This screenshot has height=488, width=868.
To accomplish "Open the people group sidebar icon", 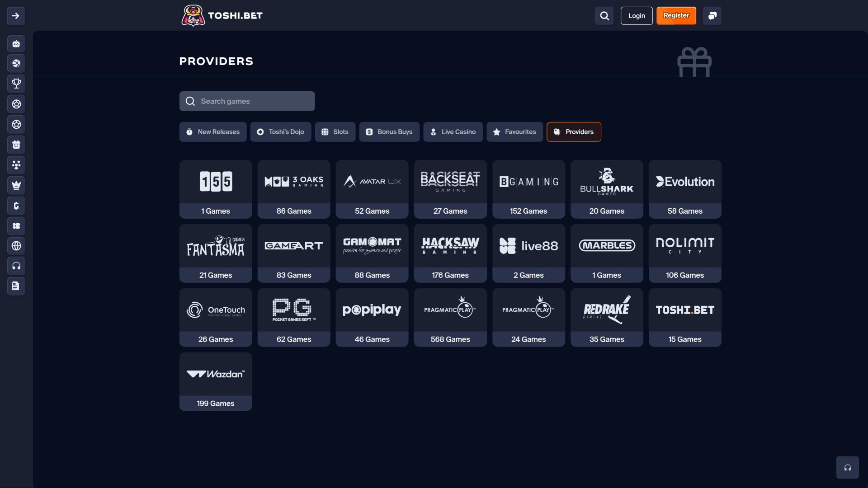I will click(16, 165).
